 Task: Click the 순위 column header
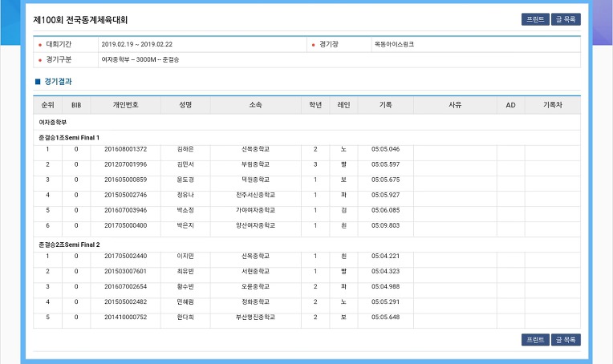[47, 105]
